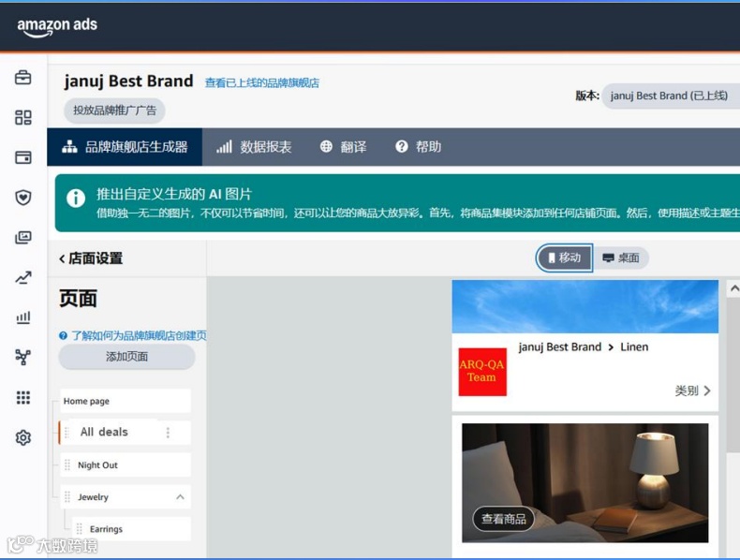The width and height of the screenshot is (740, 560).
Task: Click the info icon in AI banner
Action: [76, 199]
